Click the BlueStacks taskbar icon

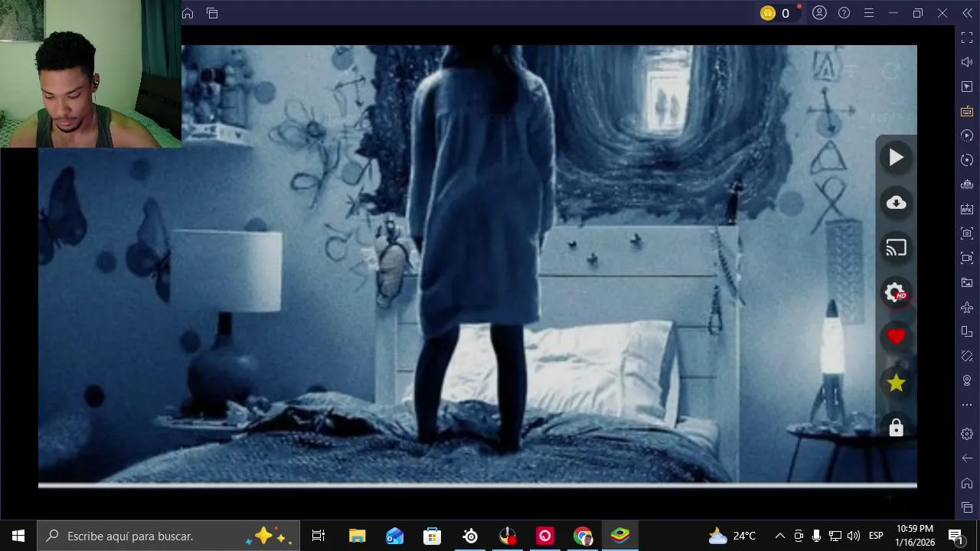[620, 536]
